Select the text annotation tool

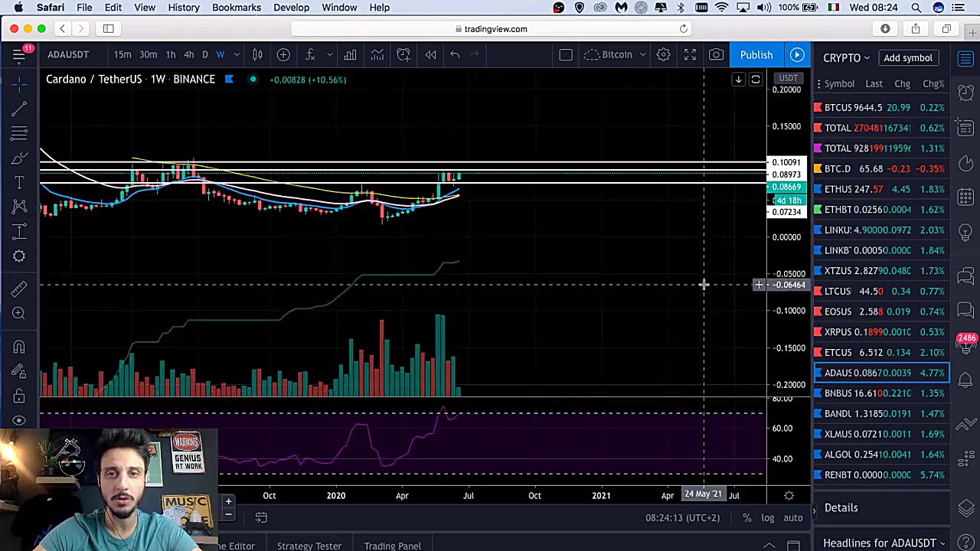click(19, 182)
